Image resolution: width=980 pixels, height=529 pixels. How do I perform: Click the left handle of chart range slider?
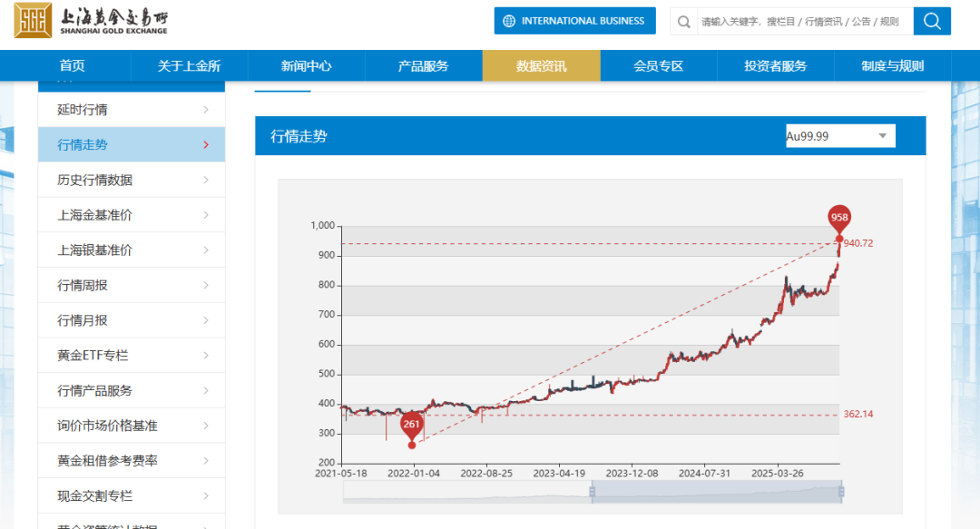[x=592, y=492]
